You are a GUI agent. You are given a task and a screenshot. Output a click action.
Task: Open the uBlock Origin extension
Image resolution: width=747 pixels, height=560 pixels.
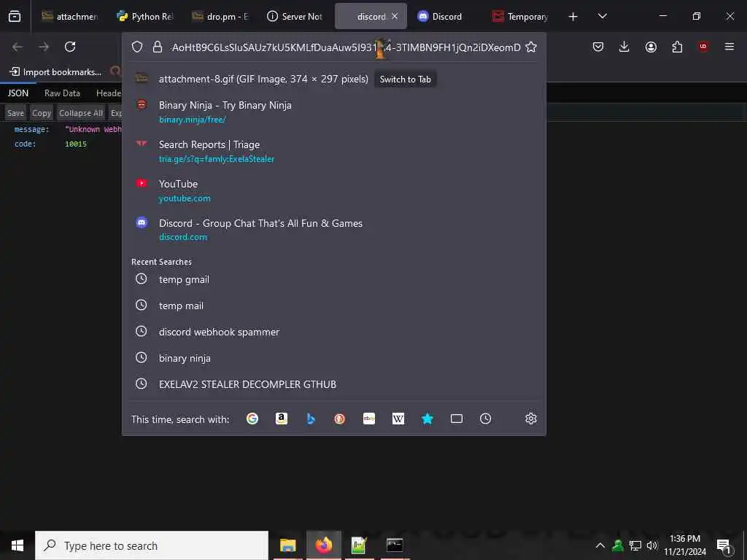point(703,47)
